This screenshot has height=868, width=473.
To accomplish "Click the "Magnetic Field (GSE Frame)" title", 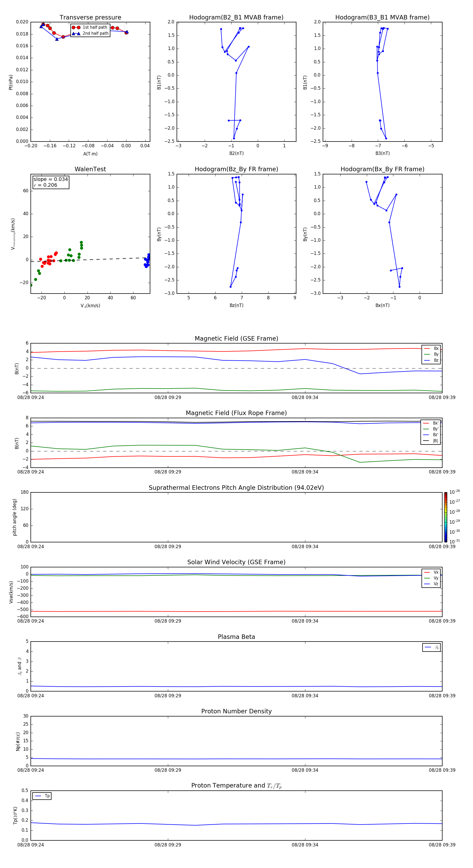I will 236,339.
